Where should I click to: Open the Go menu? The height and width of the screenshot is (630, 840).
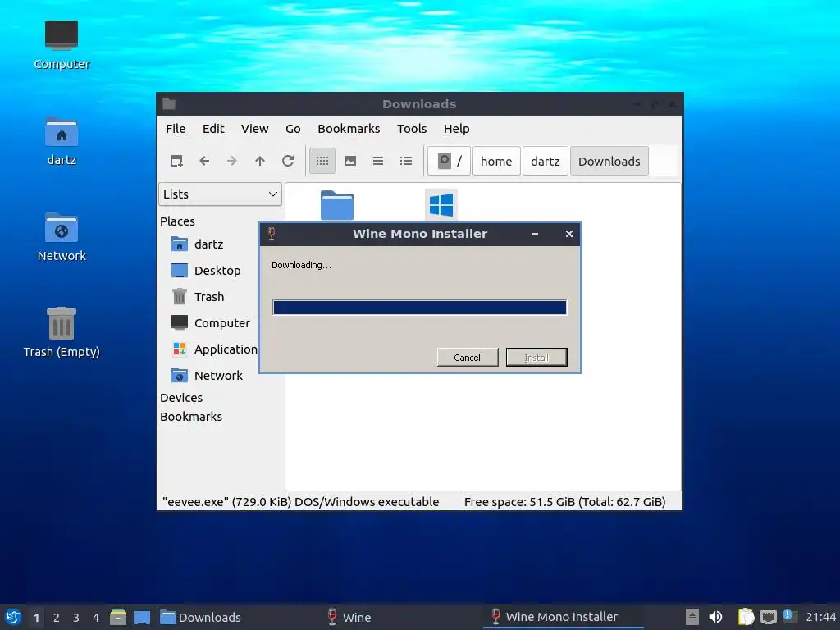[x=293, y=129]
